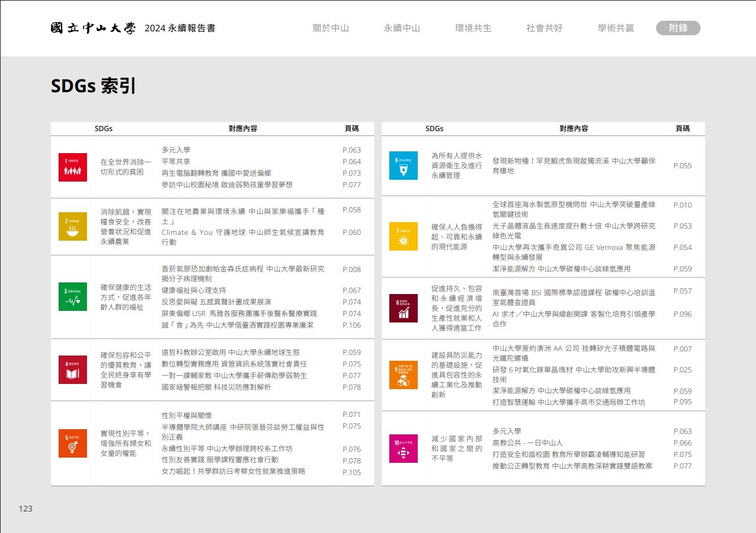The height and width of the screenshot is (533, 756).
Task: Open the 平等共享 entry under SDG 1
Action: pyautogui.click(x=176, y=162)
